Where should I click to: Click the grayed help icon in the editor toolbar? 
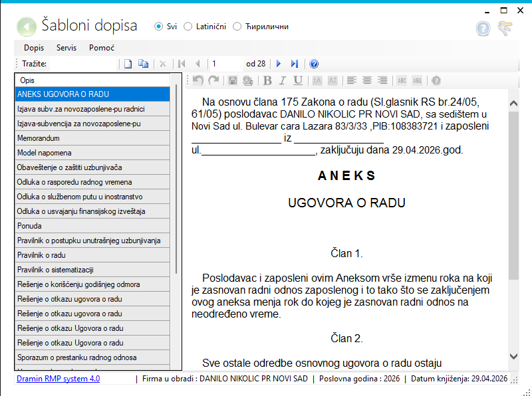pyautogui.click(x=436, y=80)
